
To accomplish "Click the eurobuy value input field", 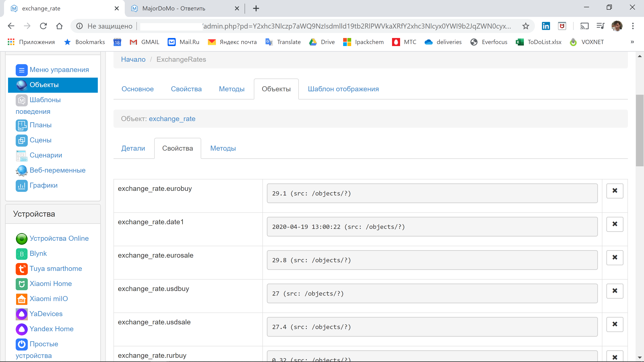I will [432, 193].
